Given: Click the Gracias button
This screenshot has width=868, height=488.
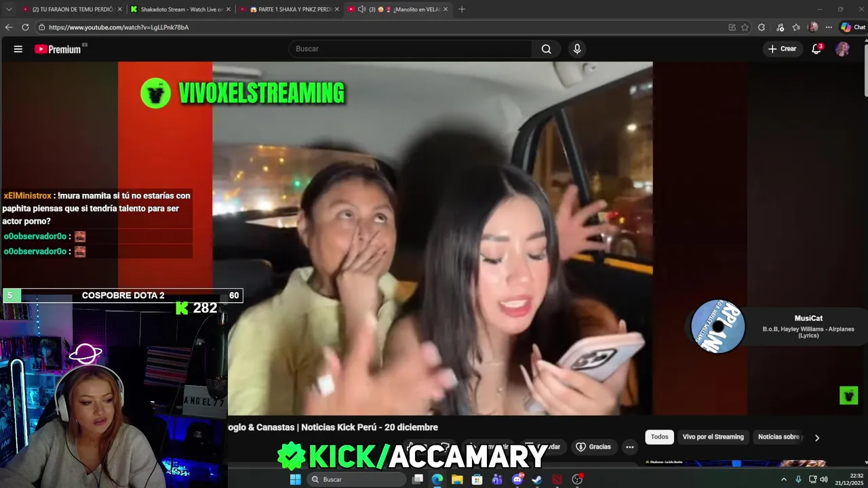Looking at the screenshot, I should (593, 447).
